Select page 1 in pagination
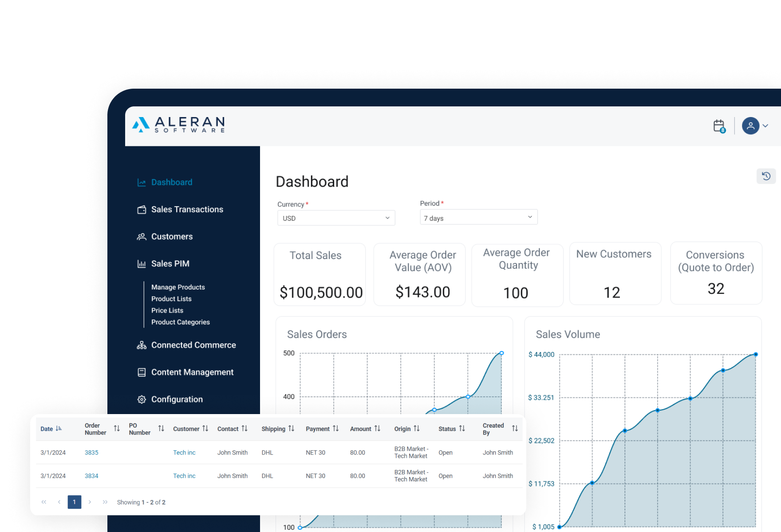This screenshot has height=532, width=781. coord(75,502)
